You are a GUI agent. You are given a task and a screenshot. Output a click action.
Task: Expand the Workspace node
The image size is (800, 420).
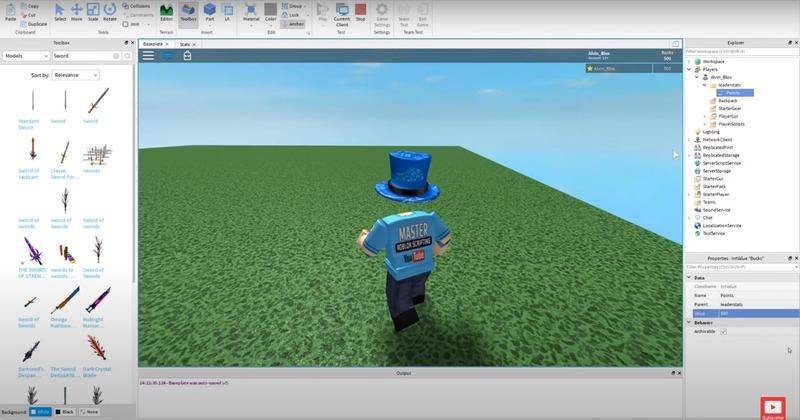pos(689,61)
